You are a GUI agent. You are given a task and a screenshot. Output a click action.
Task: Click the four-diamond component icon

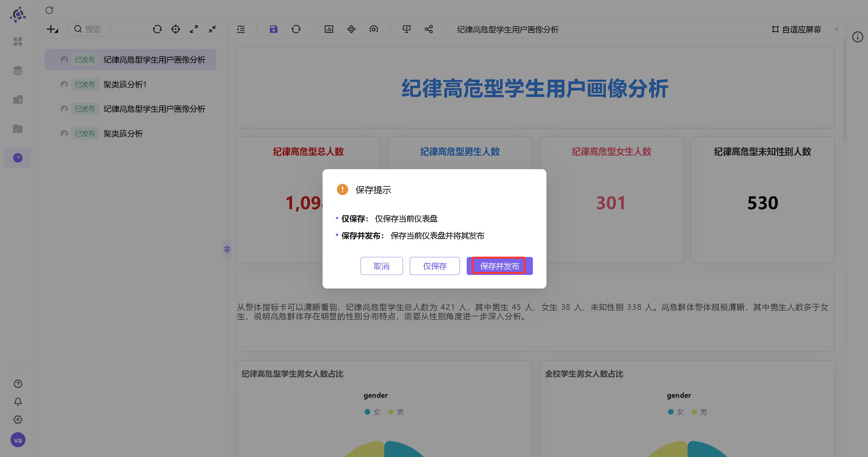[351, 29]
